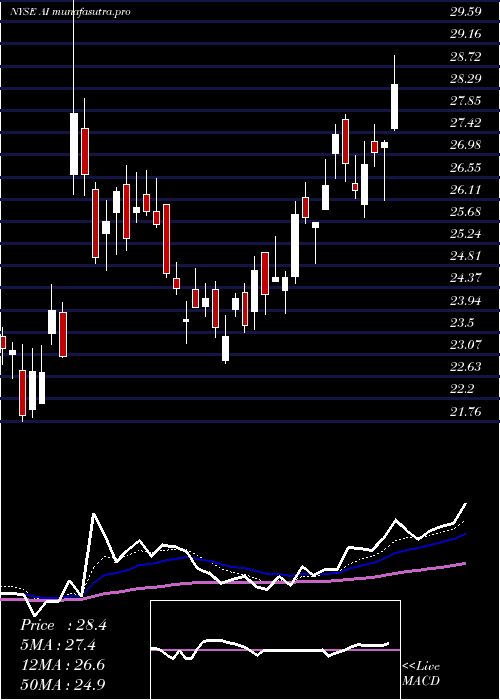Click the price label 29.16
500x700 pixels.
466,34
